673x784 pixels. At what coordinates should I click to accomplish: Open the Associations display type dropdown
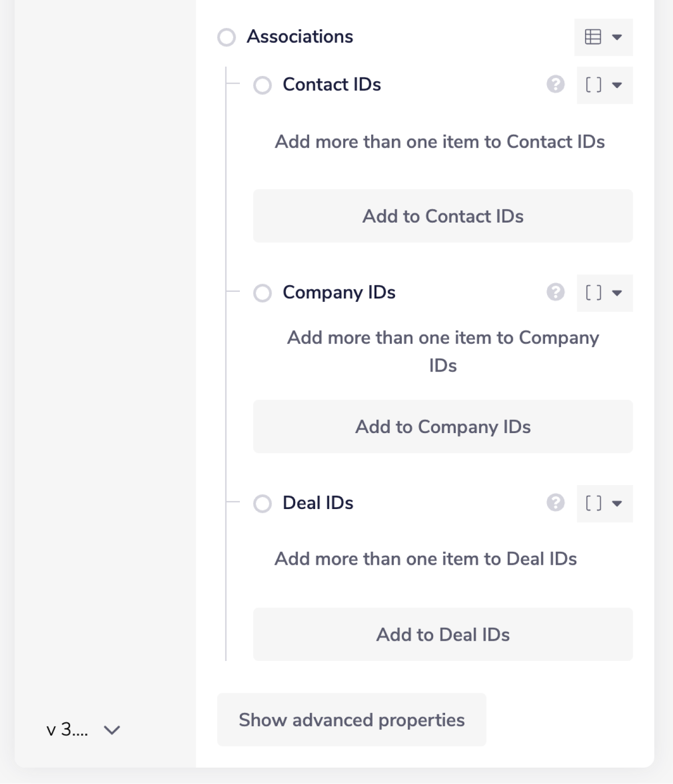tap(617, 37)
